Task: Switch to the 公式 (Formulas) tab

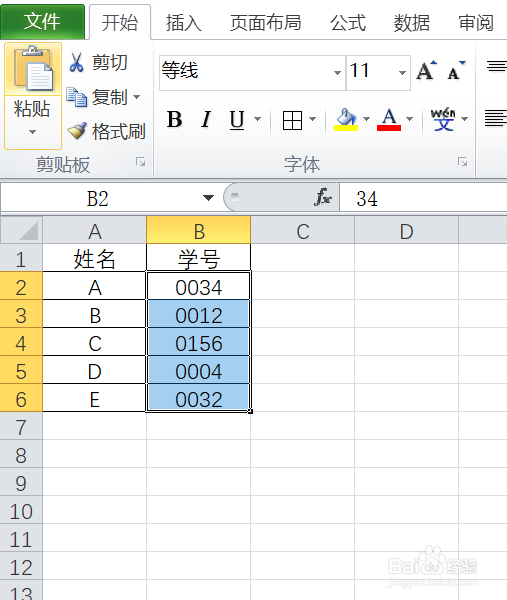Action: coord(348,23)
